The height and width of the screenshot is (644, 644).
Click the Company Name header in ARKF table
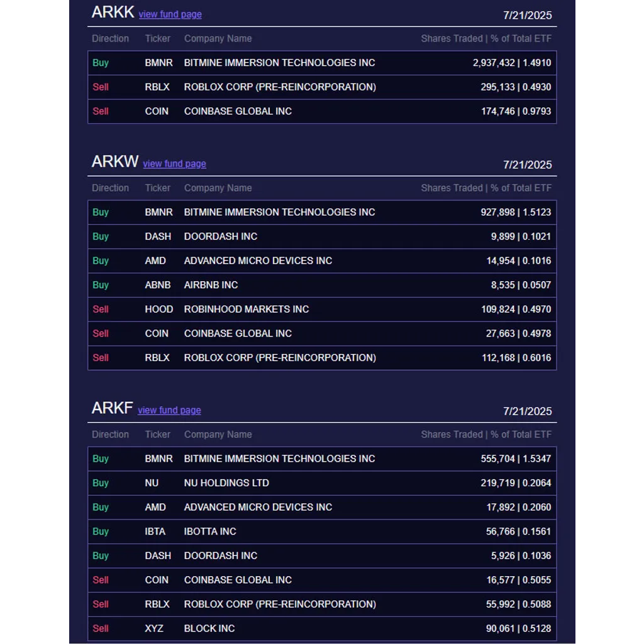[x=218, y=435]
